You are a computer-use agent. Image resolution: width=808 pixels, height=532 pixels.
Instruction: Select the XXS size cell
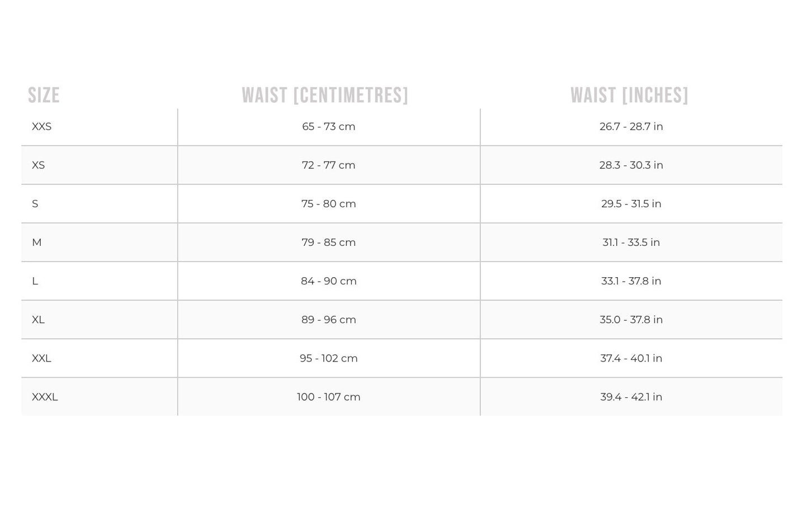coord(42,127)
